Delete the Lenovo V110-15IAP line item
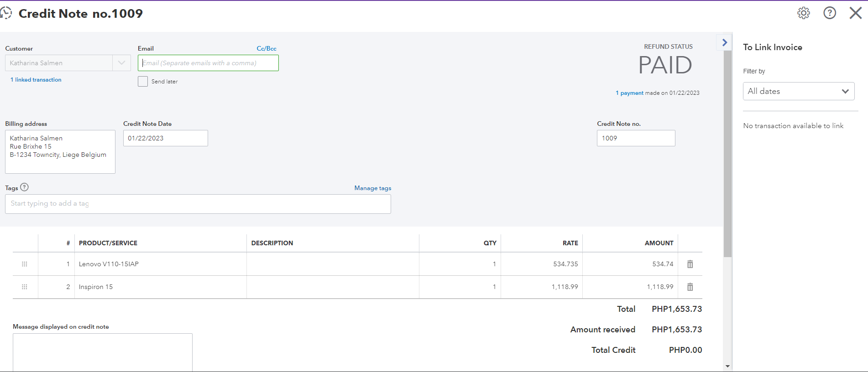The height and width of the screenshot is (372, 868). pos(690,264)
